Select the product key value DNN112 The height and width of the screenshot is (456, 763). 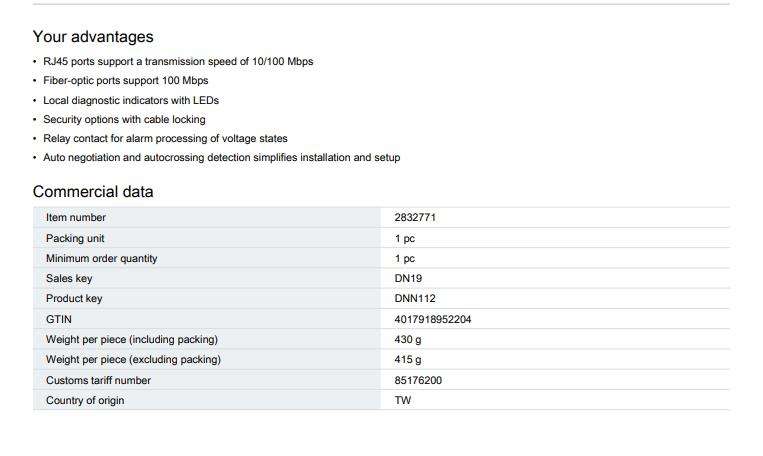[415, 298]
